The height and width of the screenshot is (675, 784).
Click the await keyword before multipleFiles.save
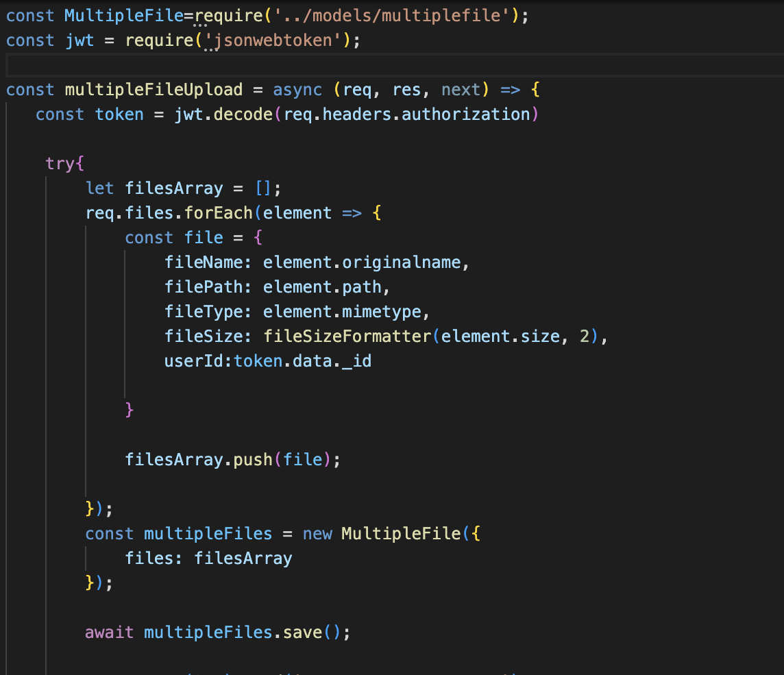108,632
